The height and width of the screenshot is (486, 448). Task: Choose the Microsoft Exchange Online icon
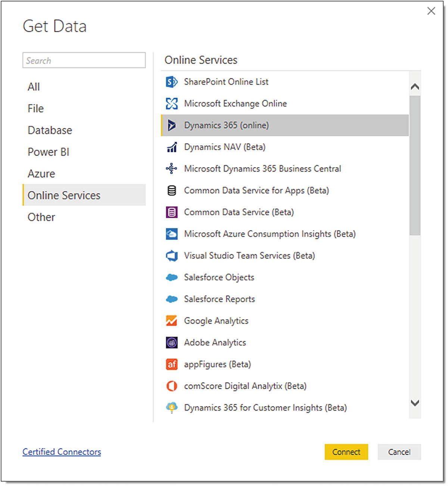tap(171, 103)
